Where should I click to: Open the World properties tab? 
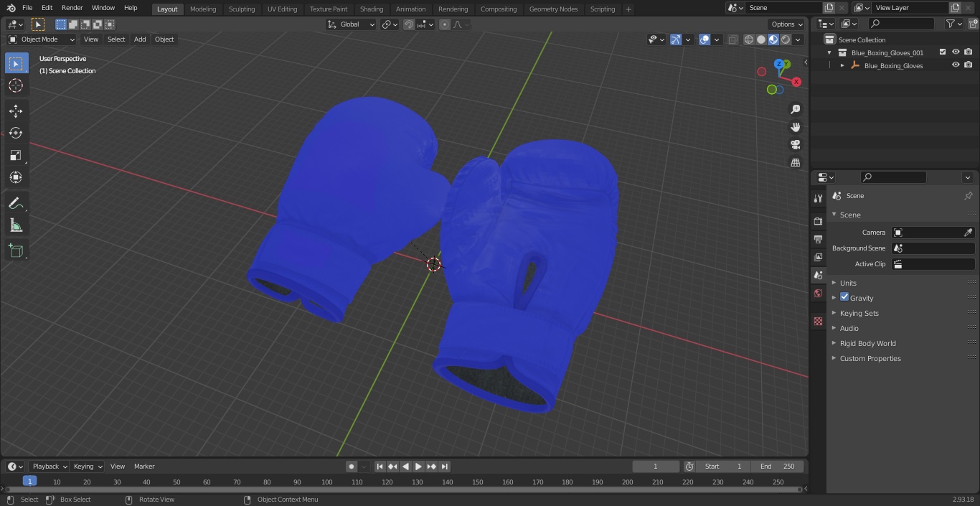click(818, 294)
